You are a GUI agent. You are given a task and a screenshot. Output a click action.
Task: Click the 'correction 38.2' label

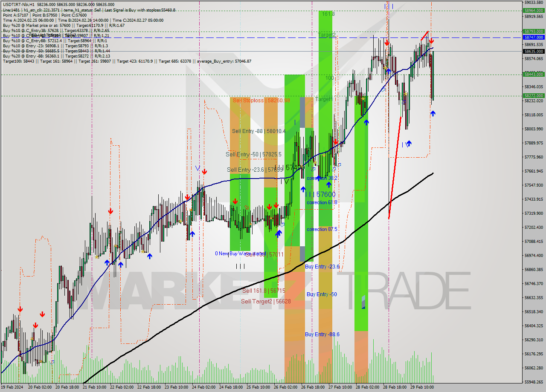(x=322, y=178)
